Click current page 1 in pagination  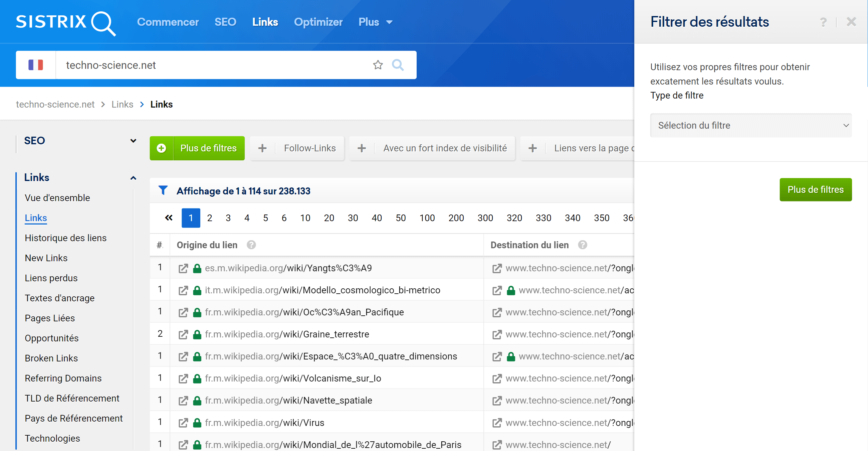click(191, 218)
